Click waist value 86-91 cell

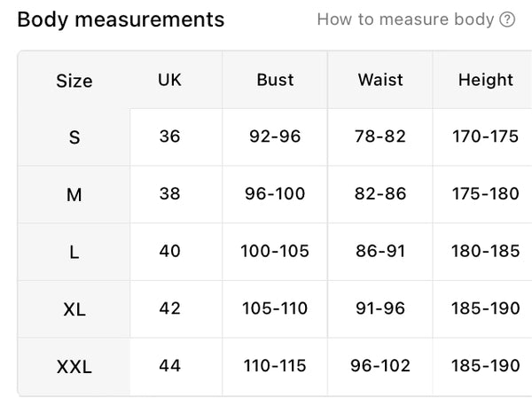[x=380, y=251]
